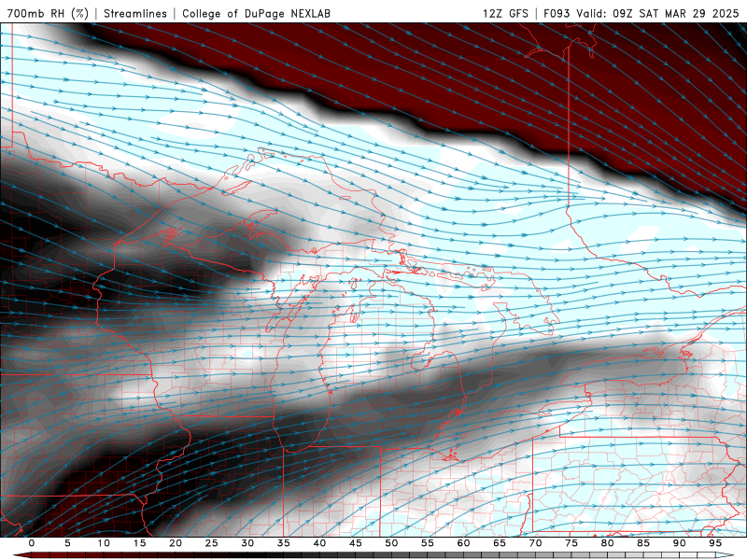747x560 pixels.
Task: Click the '5' value on color scale
Action: tap(67, 543)
